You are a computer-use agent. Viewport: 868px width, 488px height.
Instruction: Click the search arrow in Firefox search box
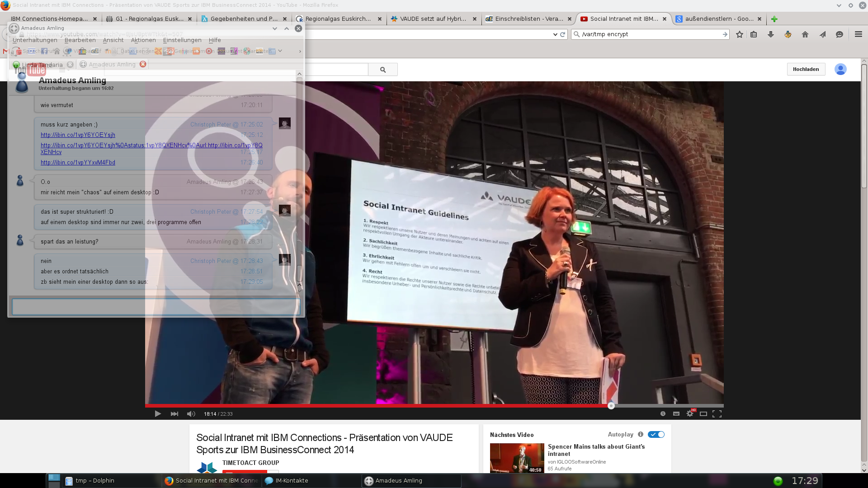click(x=725, y=34)
